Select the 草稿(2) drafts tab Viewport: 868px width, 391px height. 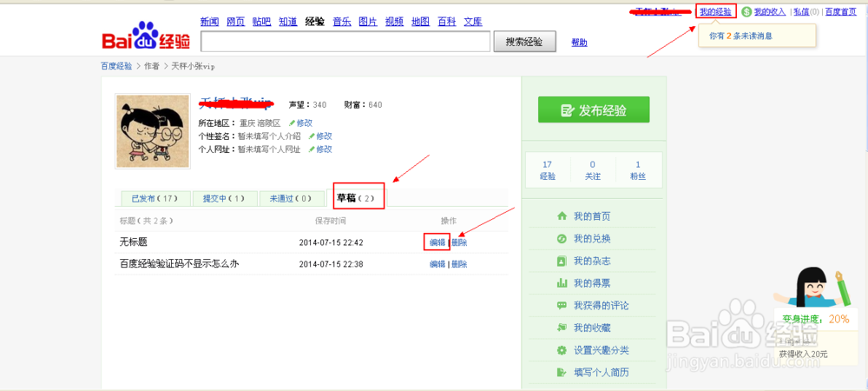(357, 197)
